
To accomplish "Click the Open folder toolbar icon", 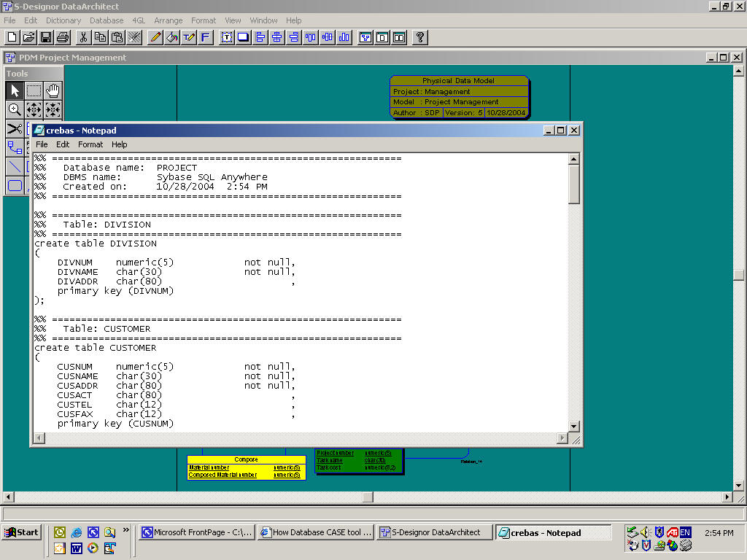I will point(29,37).
